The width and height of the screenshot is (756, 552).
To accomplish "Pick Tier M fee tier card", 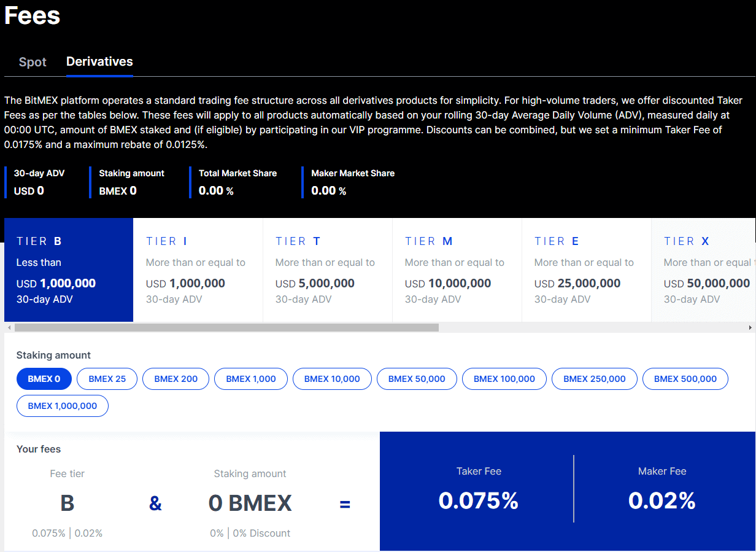I will [x=457, y=270].
